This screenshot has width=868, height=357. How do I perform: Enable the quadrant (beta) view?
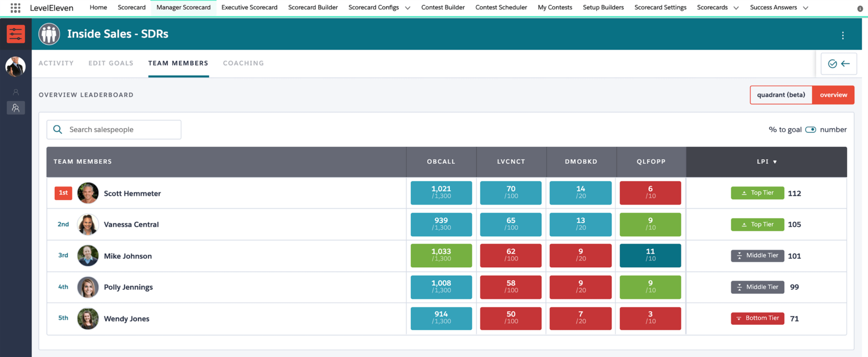pos(781,95)
